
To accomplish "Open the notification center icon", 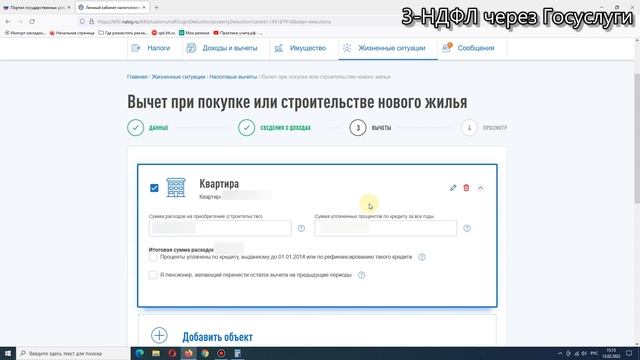I will coord(629,353).
